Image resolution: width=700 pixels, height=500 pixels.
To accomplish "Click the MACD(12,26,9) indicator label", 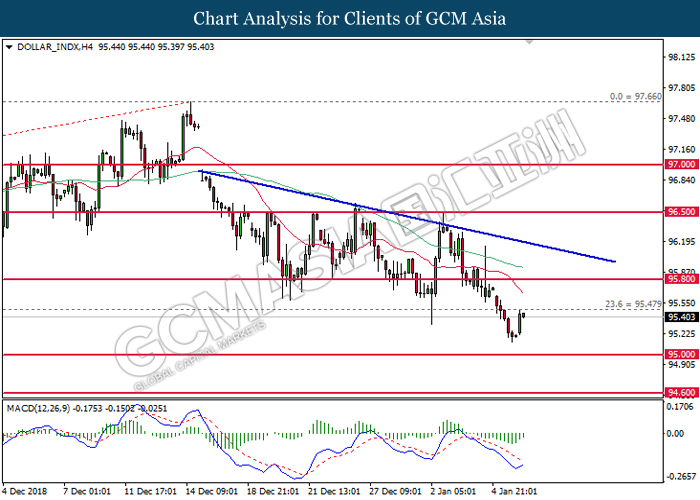I will pyautogui.click(x=38, y=408).
